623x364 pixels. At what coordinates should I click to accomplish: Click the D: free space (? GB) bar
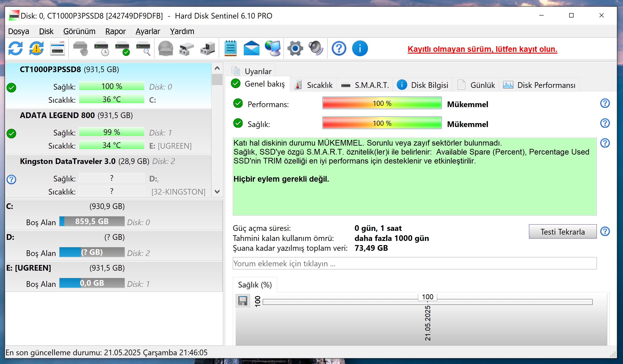[92, 252]
